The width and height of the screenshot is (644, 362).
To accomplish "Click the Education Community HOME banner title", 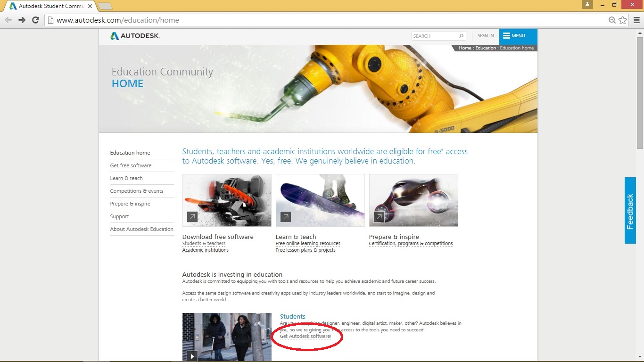I will (x=162, y=78).
